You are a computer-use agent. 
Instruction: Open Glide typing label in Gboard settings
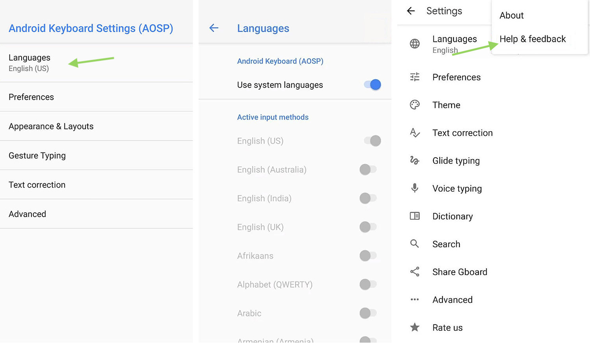click(x=456, y=161)
